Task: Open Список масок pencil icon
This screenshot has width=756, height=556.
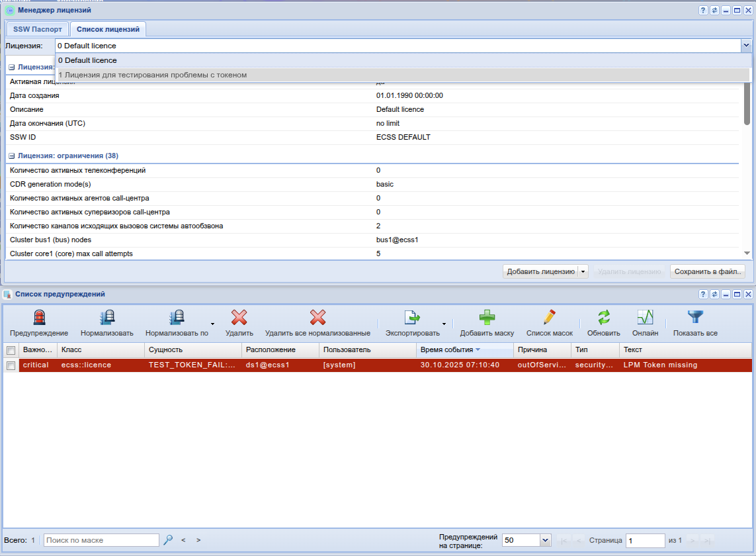Action: pos(549,318)
